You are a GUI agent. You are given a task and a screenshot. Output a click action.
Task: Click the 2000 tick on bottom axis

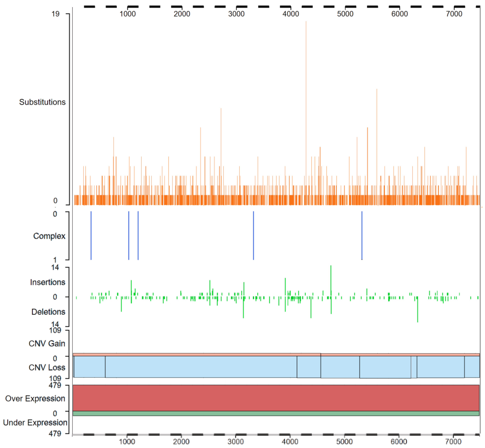[181, 441]
